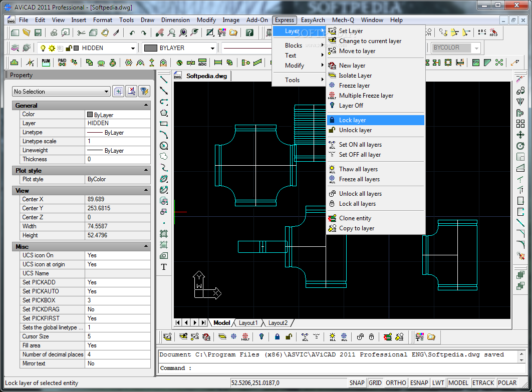This screenshot has width=532, height=392.
Task: Select the Hatch tool icon
Action: [x=164, y=234]
